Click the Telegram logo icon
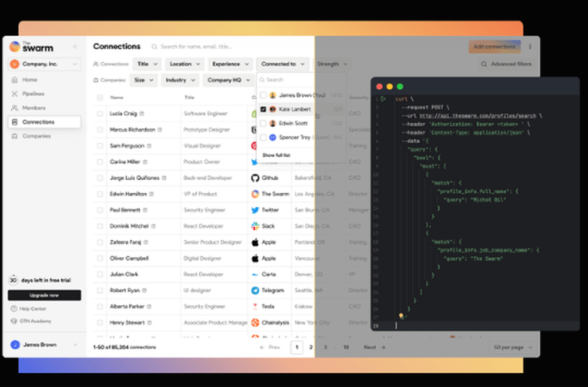This screenshot has width=588, height=387. [x=255, y=290]
